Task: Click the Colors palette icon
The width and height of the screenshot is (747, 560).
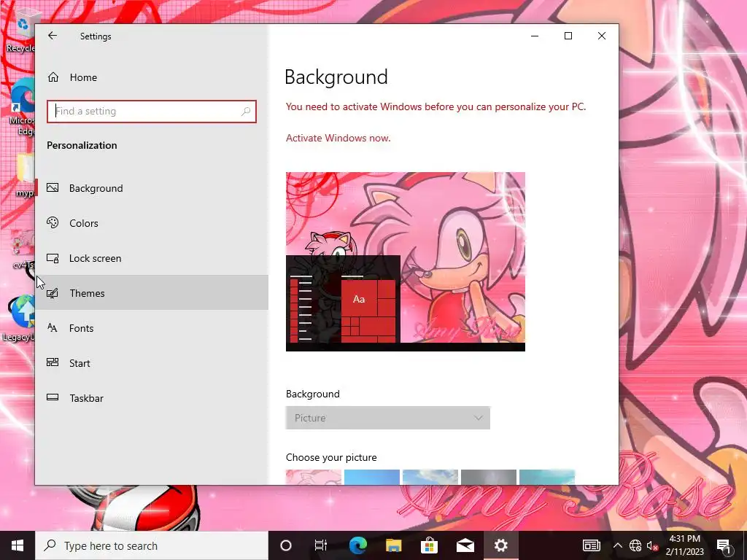Action: (53, 222)
